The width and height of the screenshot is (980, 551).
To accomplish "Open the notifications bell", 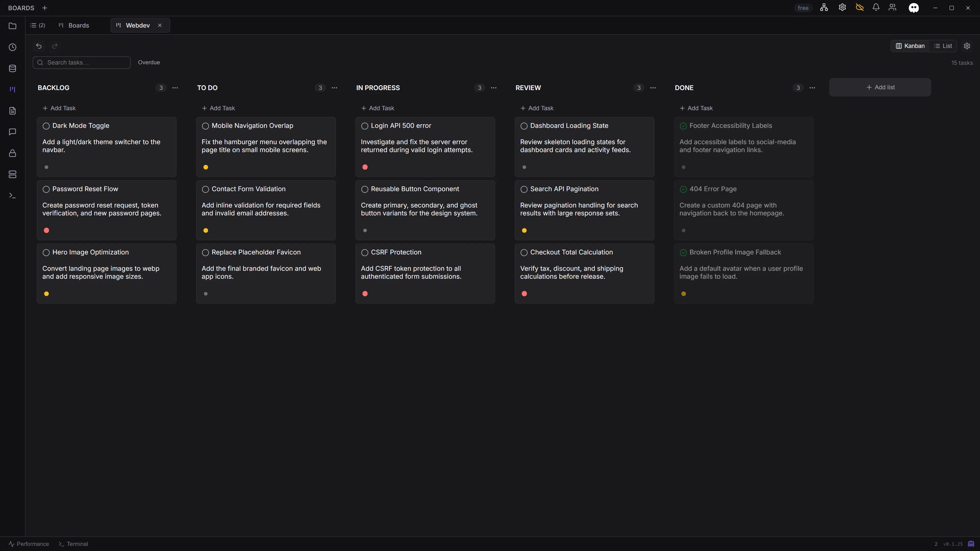I will click(x=876, y=8).
